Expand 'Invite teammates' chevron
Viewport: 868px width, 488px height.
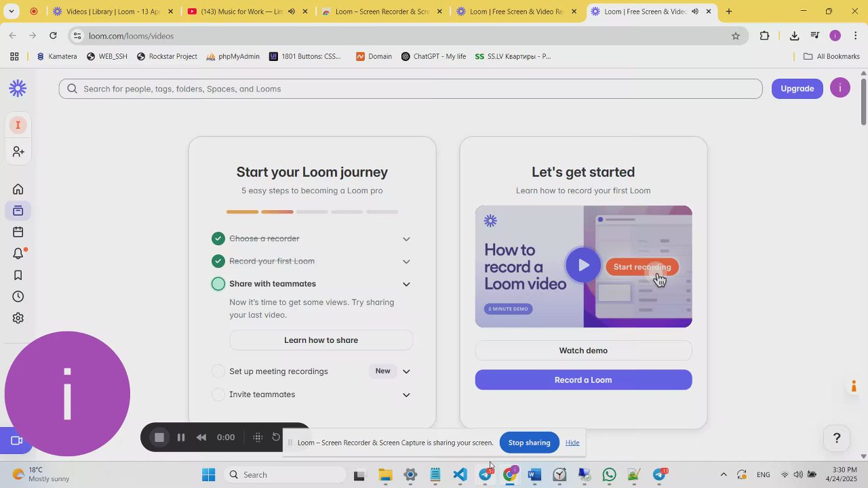pyautogui.click(x=406, y=395)
